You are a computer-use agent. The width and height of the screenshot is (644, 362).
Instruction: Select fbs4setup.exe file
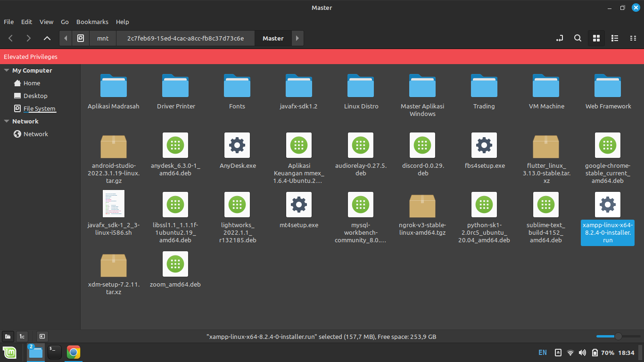tap(484, 151)
